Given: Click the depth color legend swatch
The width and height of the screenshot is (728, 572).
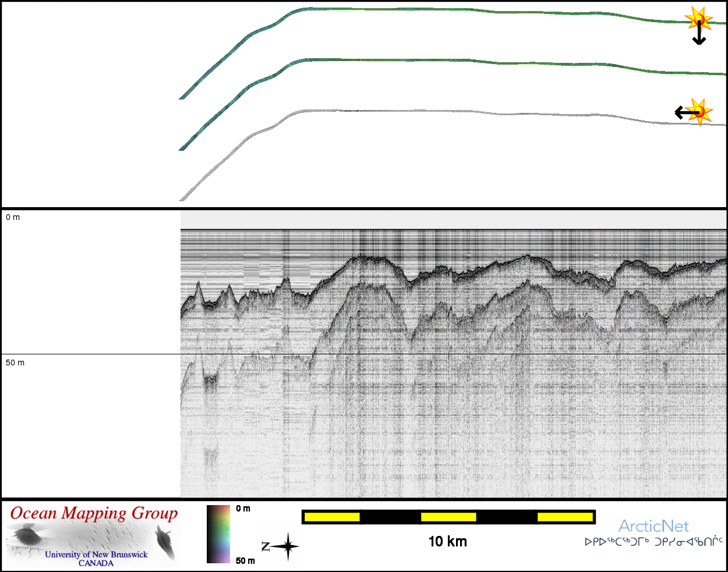Looking at the screenshot, I should [x=218, y=534].
